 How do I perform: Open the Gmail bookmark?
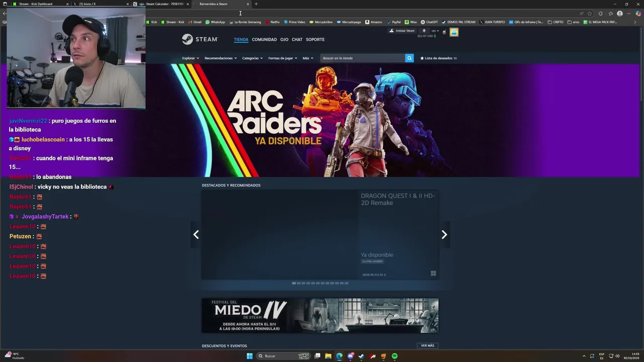tap(195, 22)
